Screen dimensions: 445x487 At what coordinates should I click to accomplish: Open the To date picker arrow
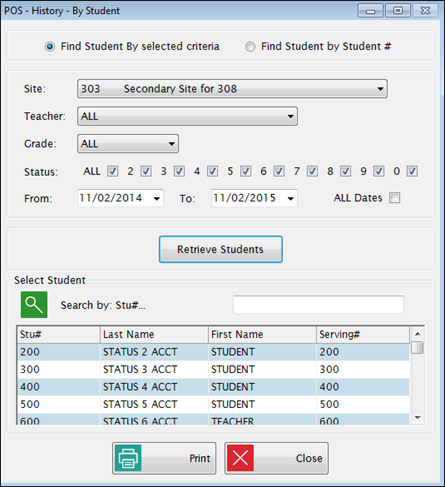(x=291, y=199)
